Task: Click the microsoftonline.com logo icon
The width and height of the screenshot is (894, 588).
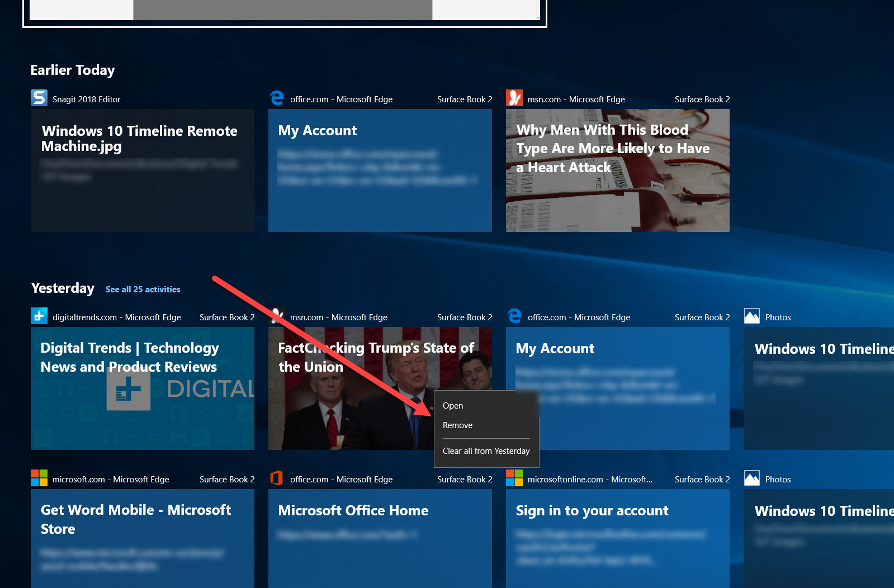Action: (x=514, y=478)
